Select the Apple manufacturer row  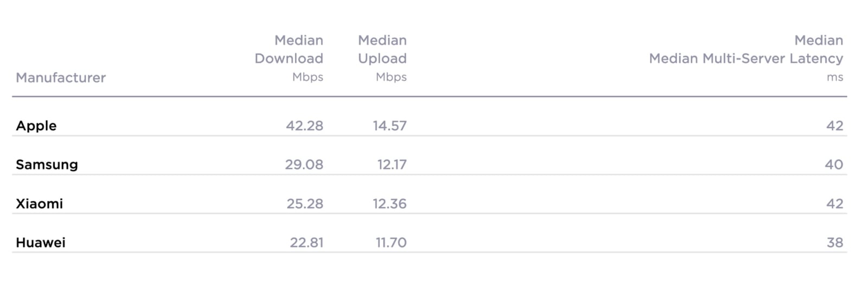pos(429,125)
